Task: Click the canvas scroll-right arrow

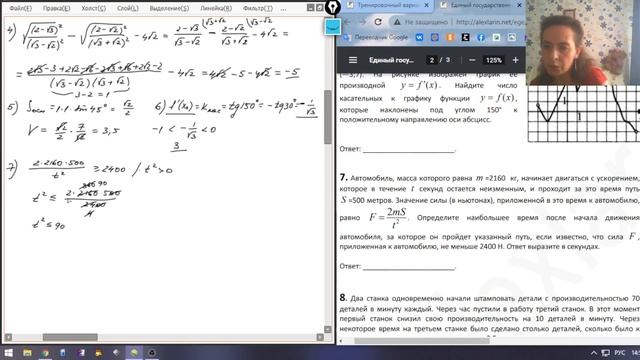Action: pyautogui.click(x=320, y=337)
